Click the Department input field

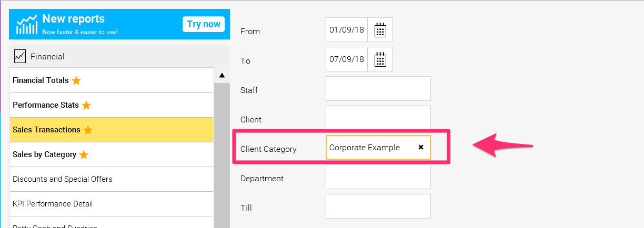[x=378, y=177]
